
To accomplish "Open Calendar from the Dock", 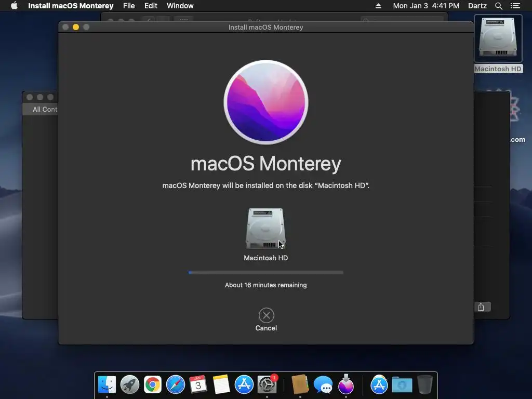I will (x=198, y=385).
